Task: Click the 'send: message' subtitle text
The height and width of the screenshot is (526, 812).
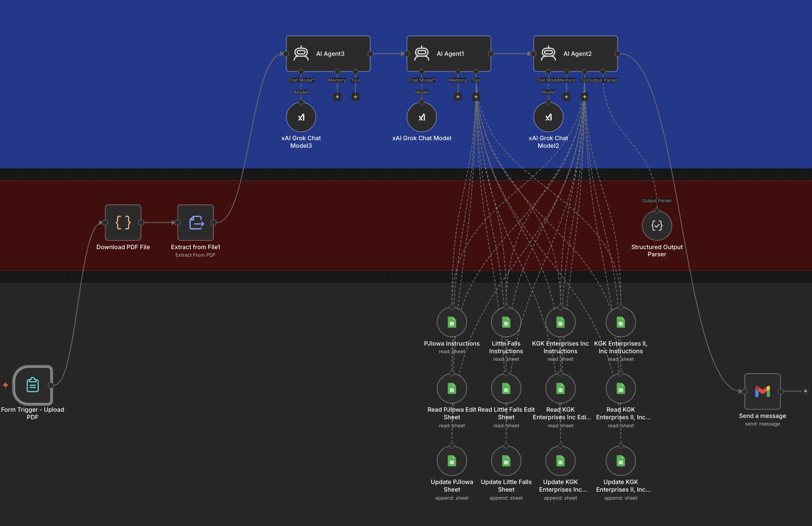Action: 762,424
